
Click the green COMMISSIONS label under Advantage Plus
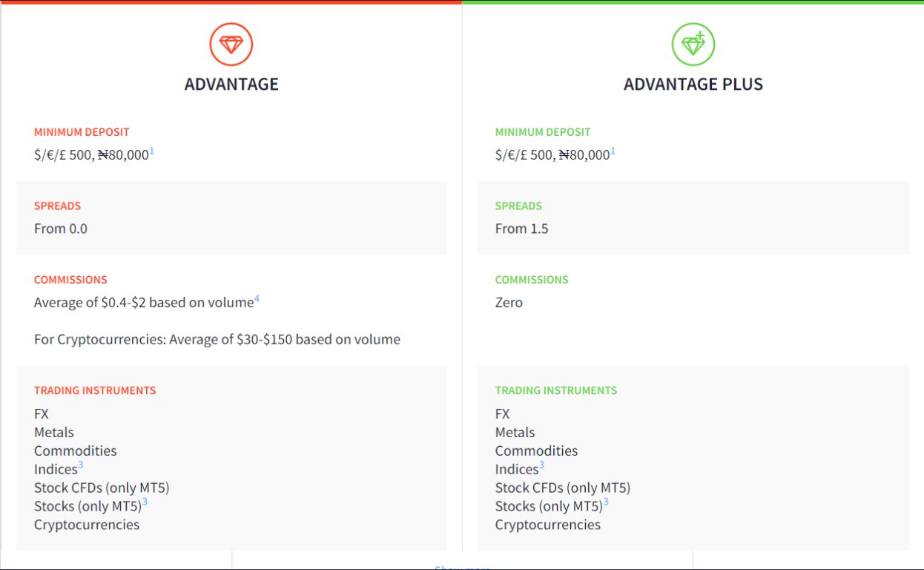[x=532, y=280]
